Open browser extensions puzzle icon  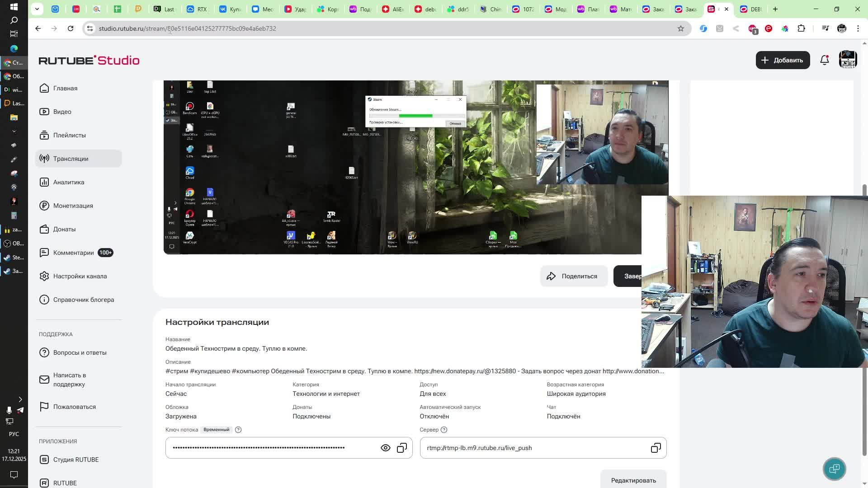tap(801, 28)
